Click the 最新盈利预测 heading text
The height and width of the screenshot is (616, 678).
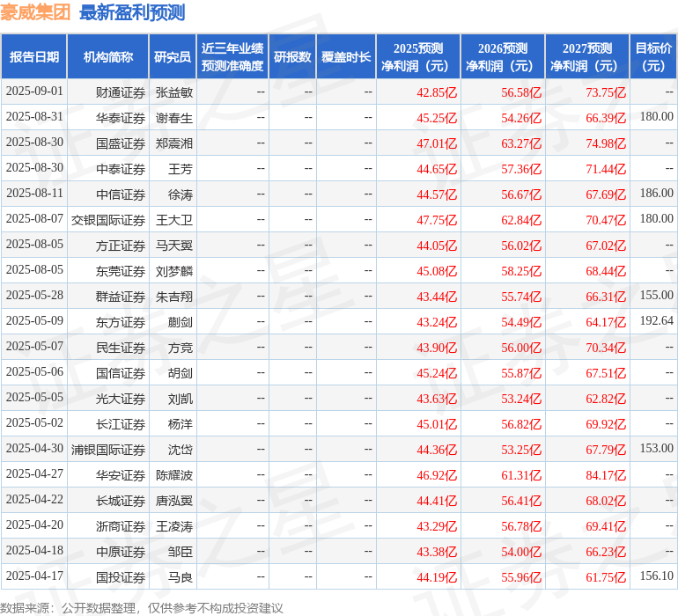(x=132, y=12)
